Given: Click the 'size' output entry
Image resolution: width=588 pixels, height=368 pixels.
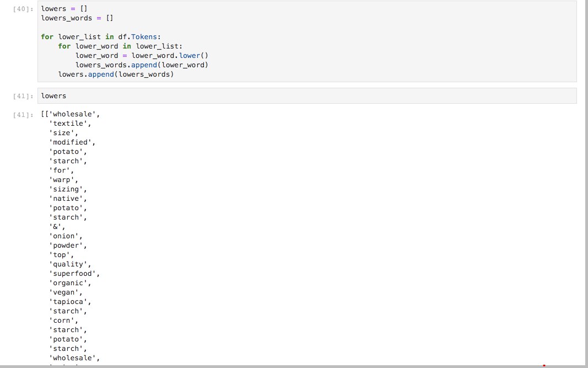Looking at the screenshot, I should point(64,133).
